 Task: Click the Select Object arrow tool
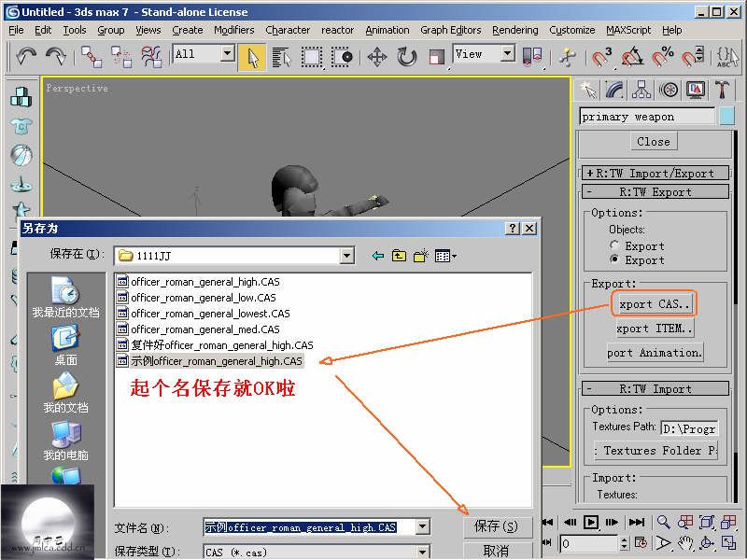[251, 56]
